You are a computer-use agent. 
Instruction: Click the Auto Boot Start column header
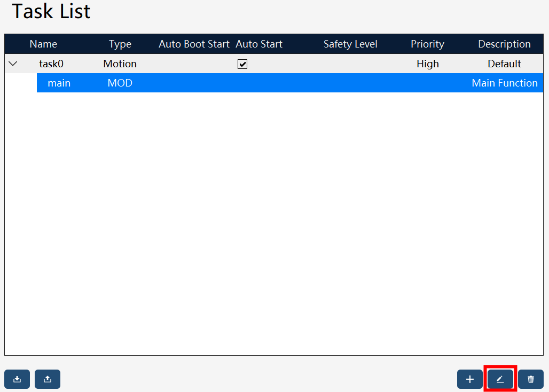pyautogui.click(x=194, y=44)
